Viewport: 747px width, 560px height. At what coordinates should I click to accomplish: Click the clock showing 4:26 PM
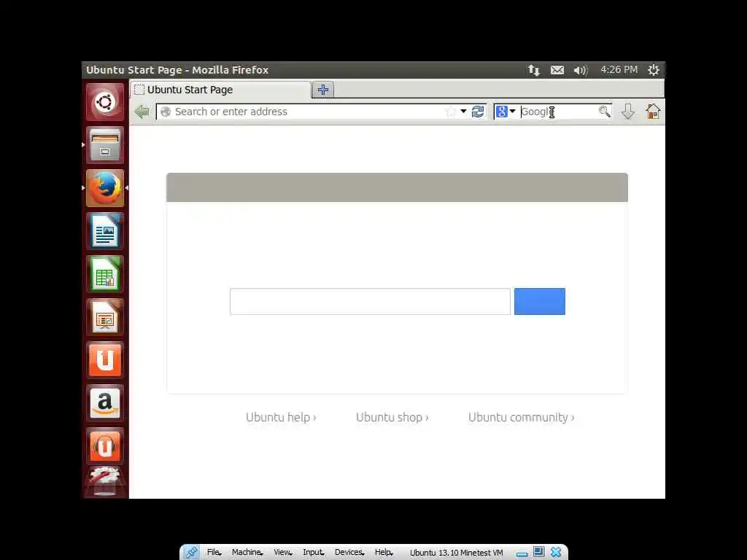pyautogui.click(x=619, y=70)
